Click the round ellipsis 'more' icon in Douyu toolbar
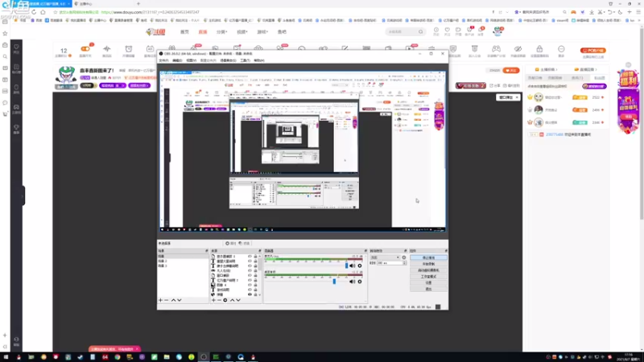This screenshot has width=644, height=362. point(561,49)
